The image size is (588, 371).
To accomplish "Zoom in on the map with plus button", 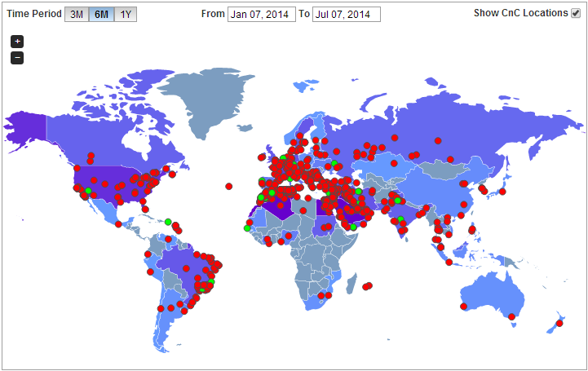I will [18, 42].
